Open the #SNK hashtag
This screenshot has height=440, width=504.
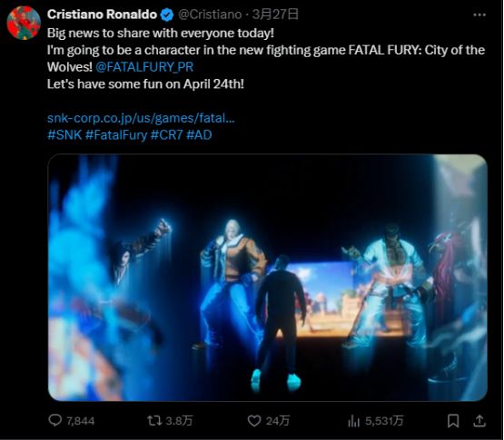click(64, 135)
